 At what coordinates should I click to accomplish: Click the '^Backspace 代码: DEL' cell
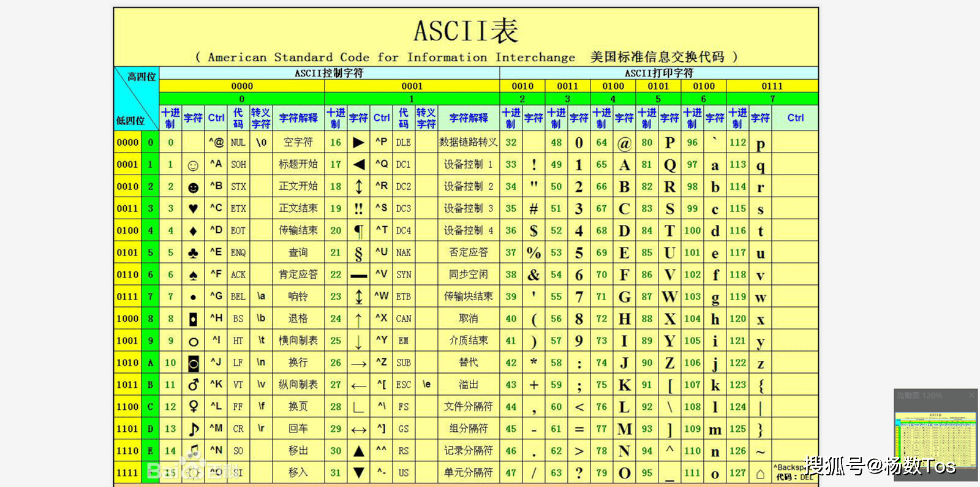795,472
